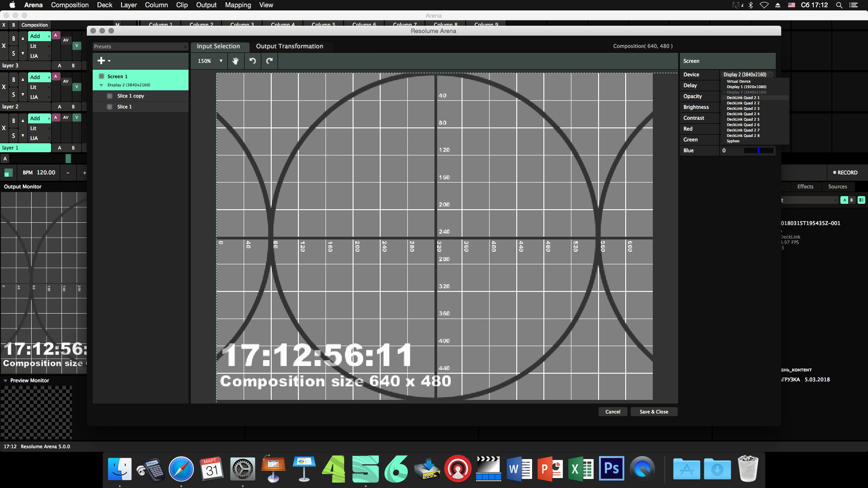Click the BPM minus button
This screenshot has height=488, width=868.
[68, 173]
